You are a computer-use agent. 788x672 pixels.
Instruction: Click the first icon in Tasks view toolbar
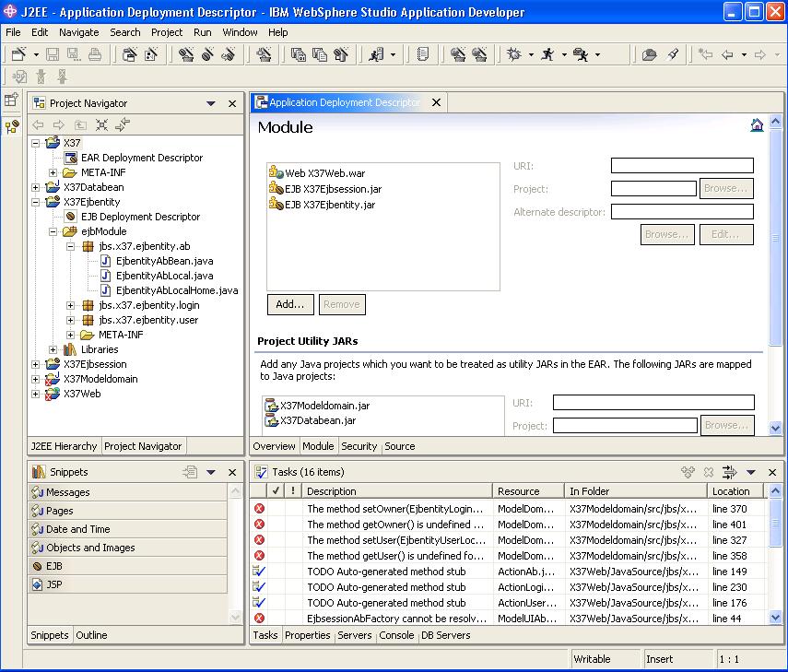(688, 472)
